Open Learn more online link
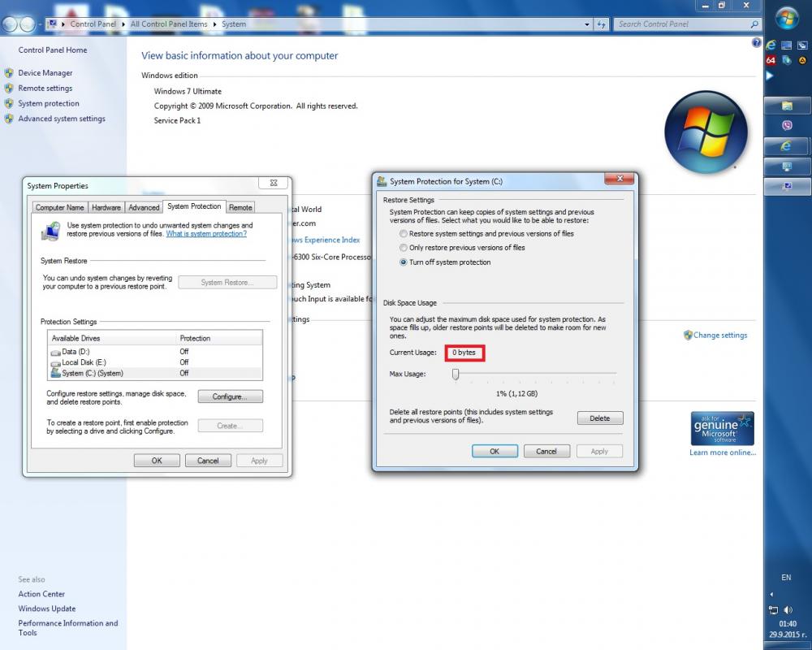 pyautogui.click(x=723, y=453)
